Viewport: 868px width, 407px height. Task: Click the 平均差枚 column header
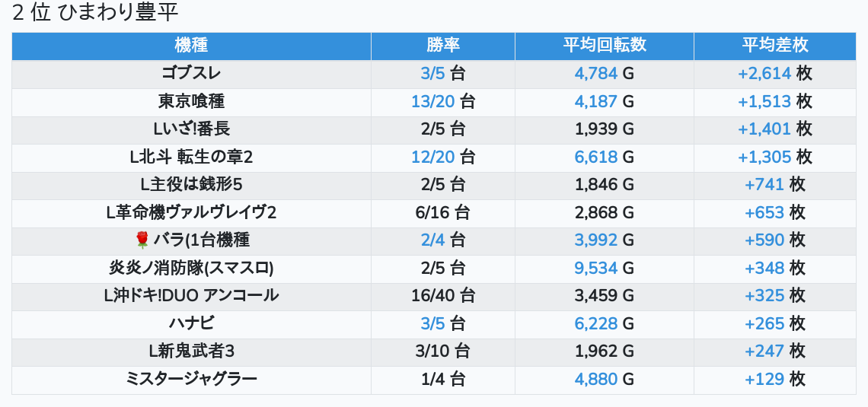click(x=774, y=46)
